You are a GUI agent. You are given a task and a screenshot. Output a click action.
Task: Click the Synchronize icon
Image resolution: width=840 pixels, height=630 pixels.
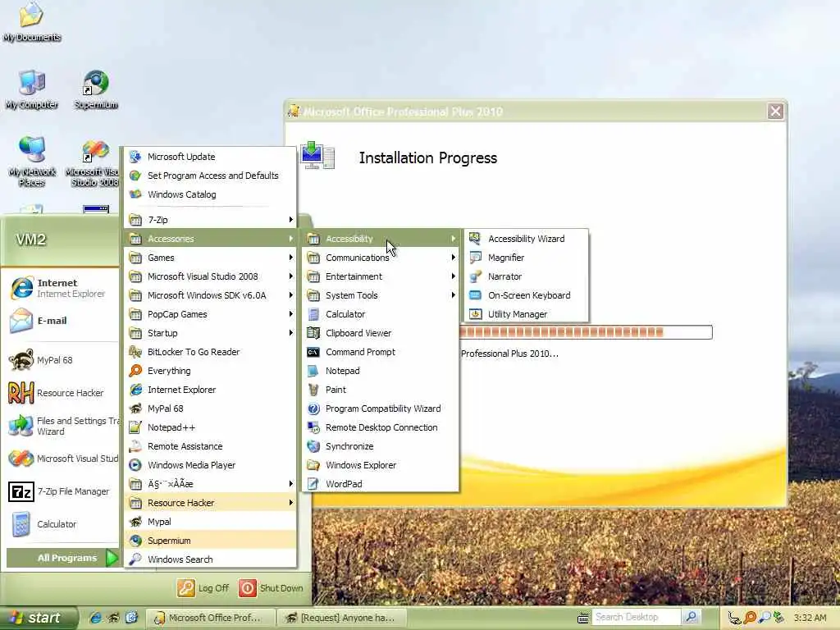[x=313, y=446]
